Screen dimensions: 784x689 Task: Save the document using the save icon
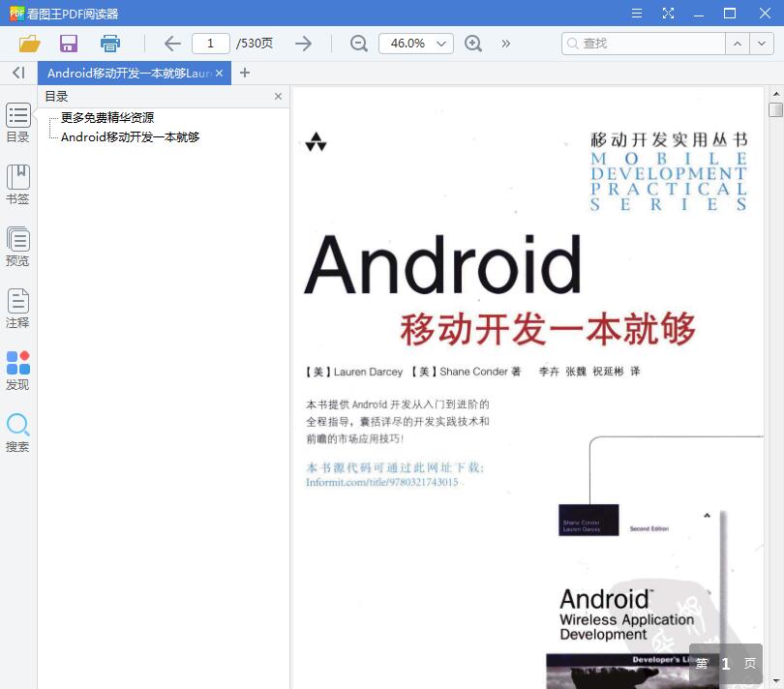pyautogui.click(x=68, y=44)
